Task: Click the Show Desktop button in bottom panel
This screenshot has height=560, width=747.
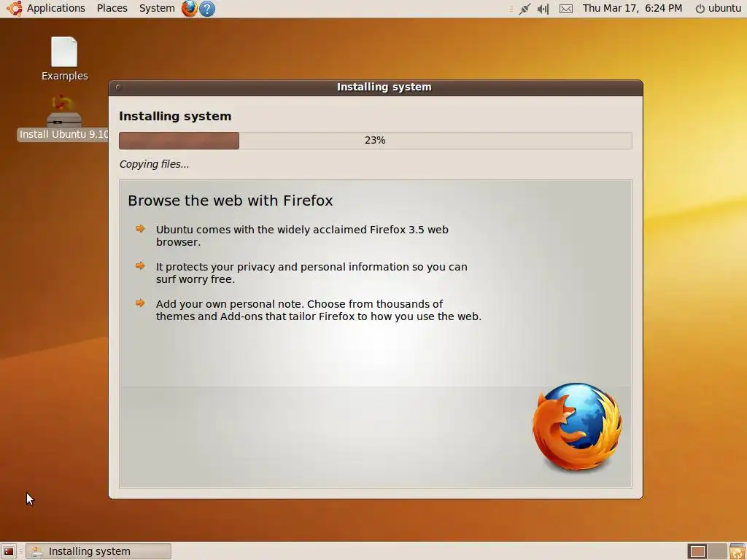Action: (9, 551)
